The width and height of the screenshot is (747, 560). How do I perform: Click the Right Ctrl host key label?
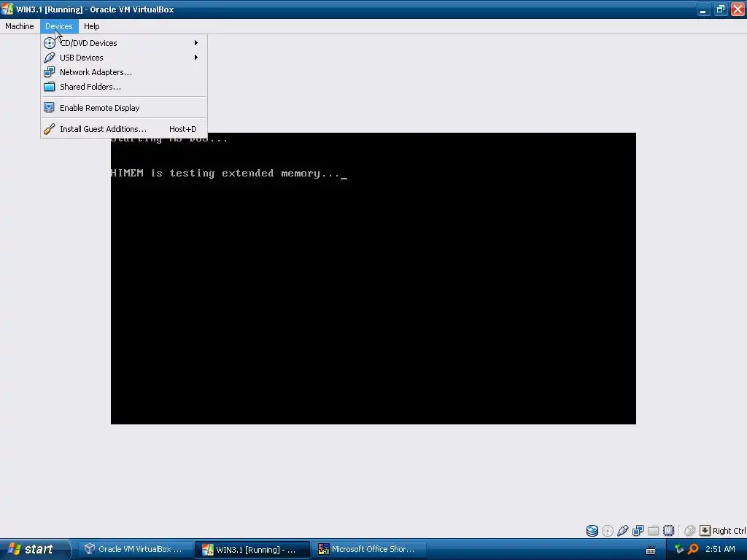(729, 531)
